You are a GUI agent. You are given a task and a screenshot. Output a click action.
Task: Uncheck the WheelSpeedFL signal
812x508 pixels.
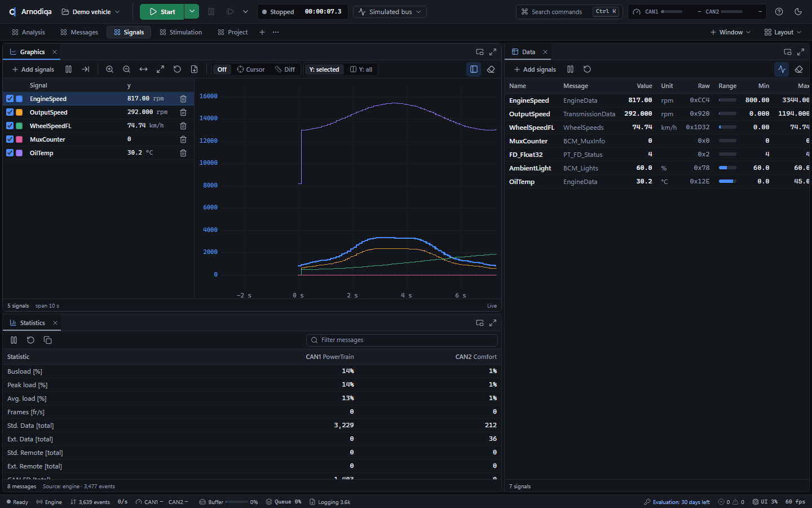[x=10, y=126]
